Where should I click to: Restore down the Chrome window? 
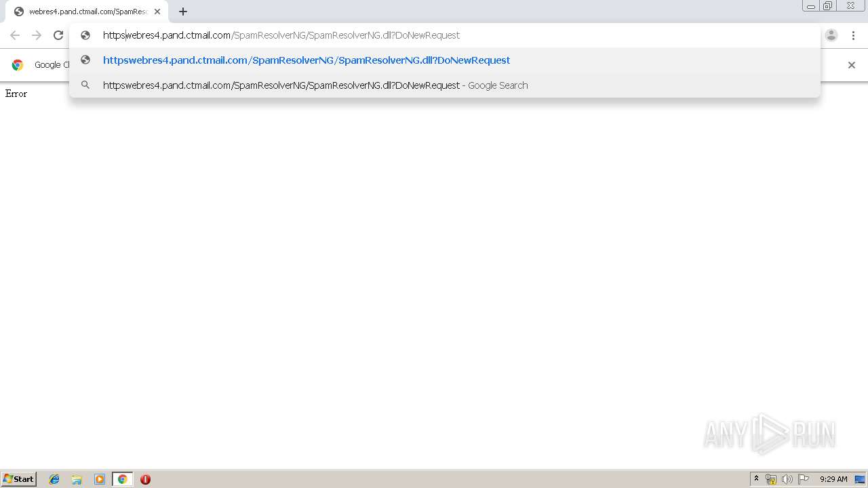pyautogui.click(x=828, y=6)
